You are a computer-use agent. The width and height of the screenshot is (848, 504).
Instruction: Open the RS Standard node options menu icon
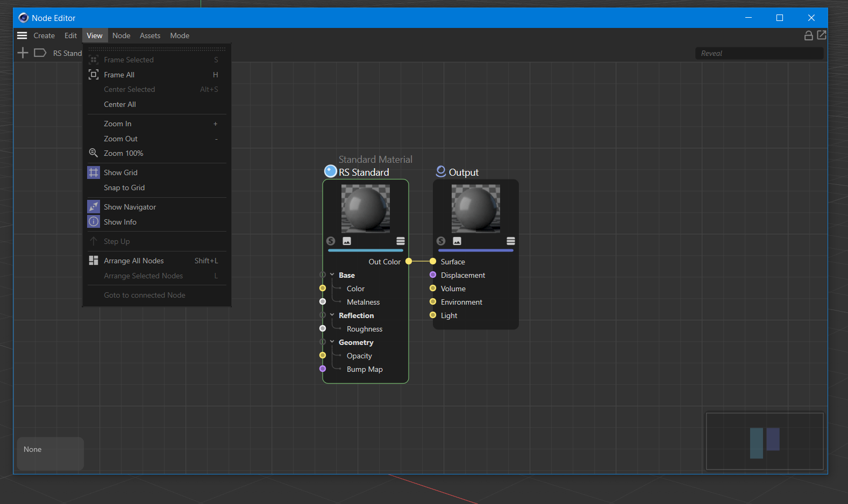coord(401,241)
